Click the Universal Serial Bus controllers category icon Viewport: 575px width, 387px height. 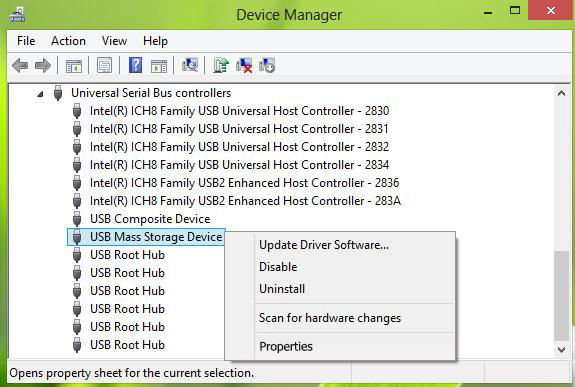pos(58,93)
